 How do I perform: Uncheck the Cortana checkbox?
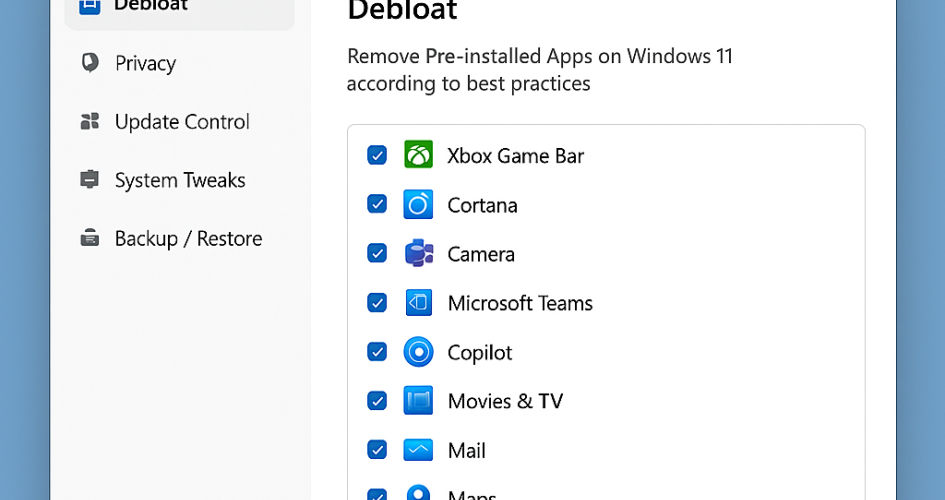(377, 204)
